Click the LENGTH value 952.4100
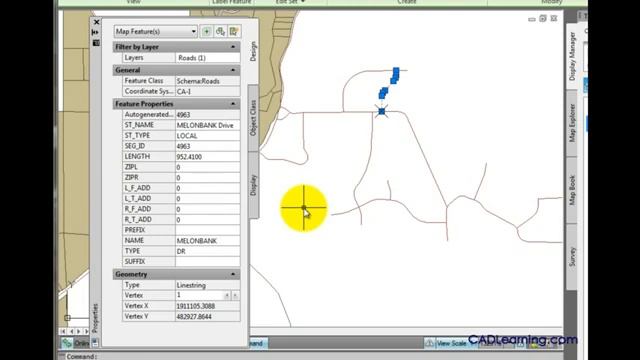 click(207, 157)
